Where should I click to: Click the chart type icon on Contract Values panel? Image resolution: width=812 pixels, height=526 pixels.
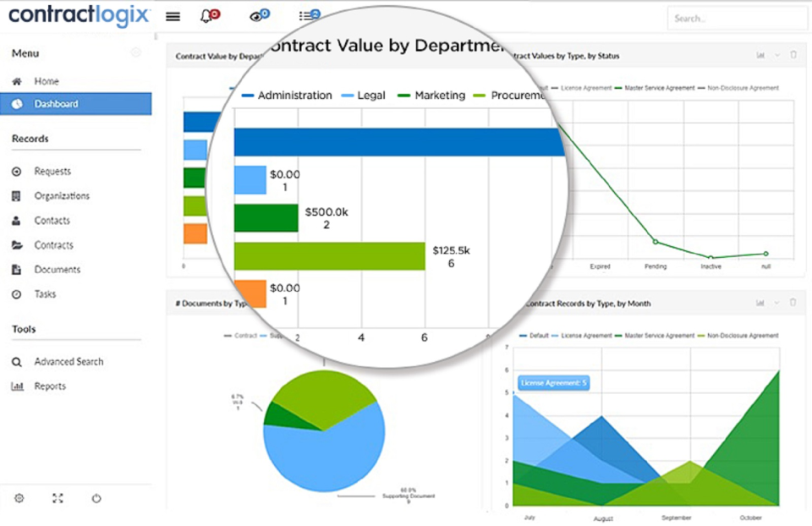[760, 55]
